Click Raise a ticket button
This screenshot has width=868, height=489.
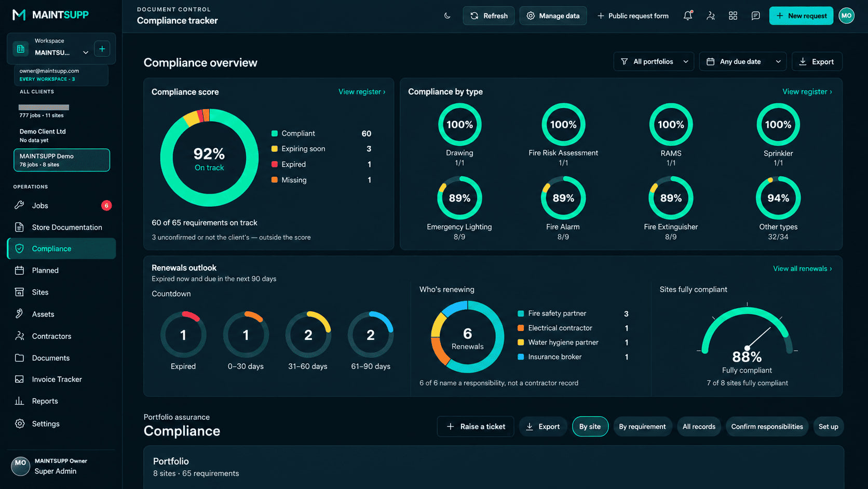pos(476,427)
